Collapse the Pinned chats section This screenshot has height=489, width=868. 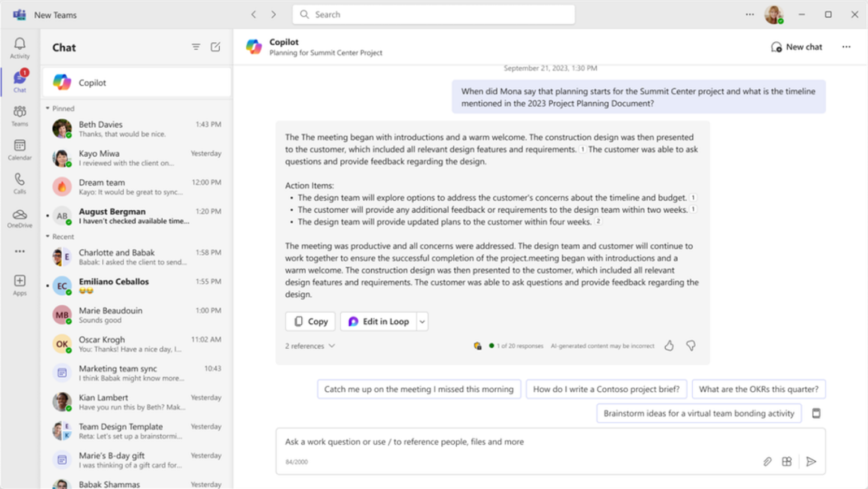click(48, 108)
